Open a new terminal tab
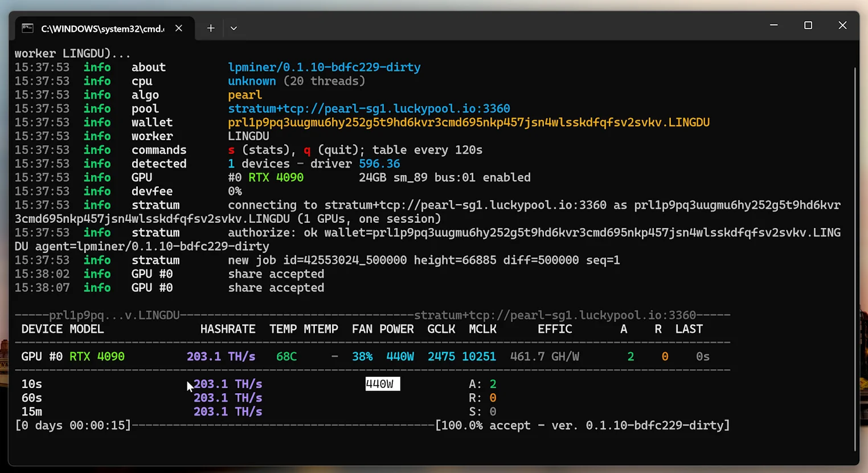Viewport: 868px width, 473px height. point(211,28)
